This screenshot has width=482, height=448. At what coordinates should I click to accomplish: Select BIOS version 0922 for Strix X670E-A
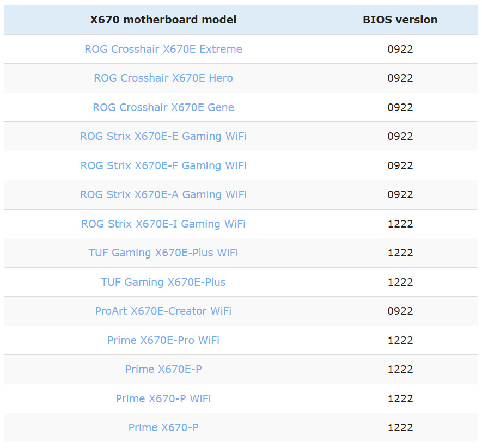pyautogui.click(x=400, y=194)
